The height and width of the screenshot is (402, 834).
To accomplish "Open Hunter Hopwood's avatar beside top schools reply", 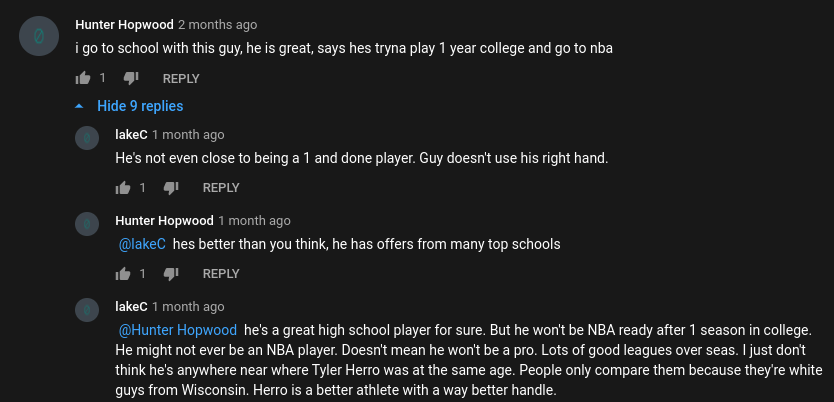I will coord(88,223).
